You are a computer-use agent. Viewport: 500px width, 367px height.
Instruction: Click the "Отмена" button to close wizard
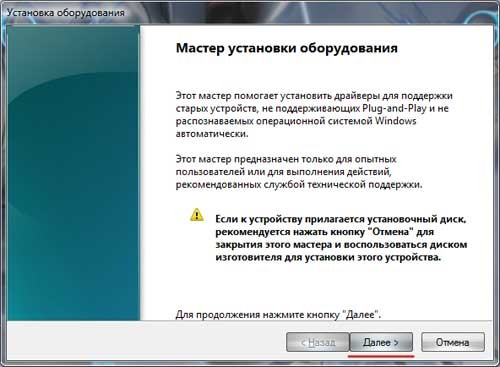(x=453, y=342)
